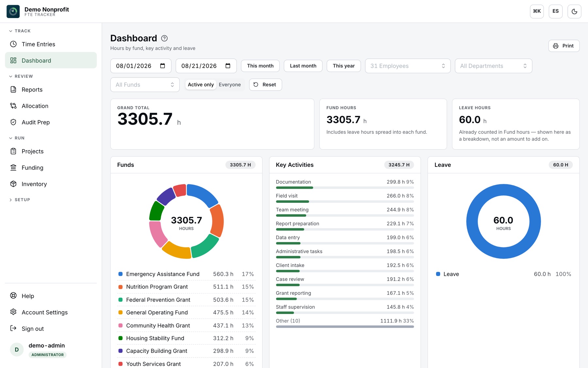588x368 pixels.
Task: Click Community Health Grant pink swatch
Action: pyautogui.click(x=121, y=325)
